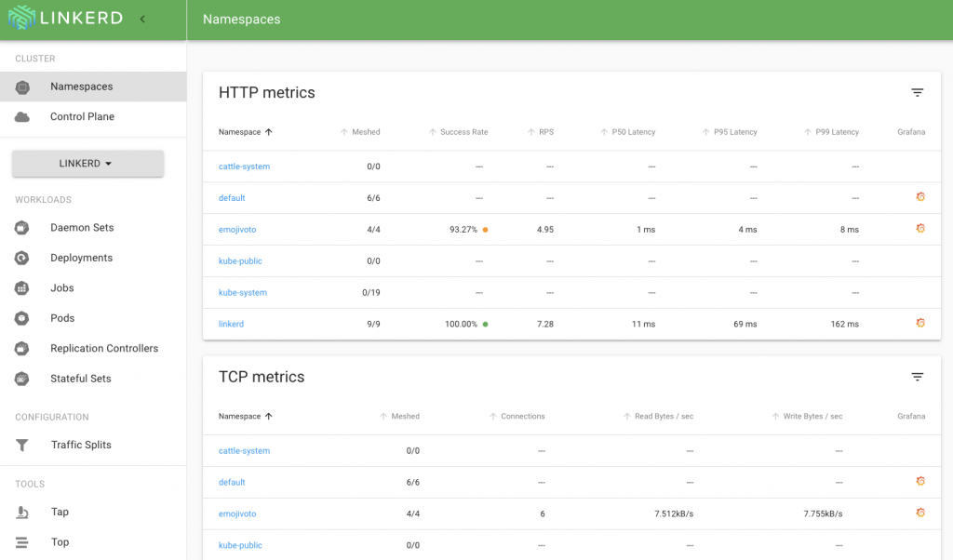Toggle Namespace column sort order
The width and height of the screenshot is (953, 560).
click(245, 131)
